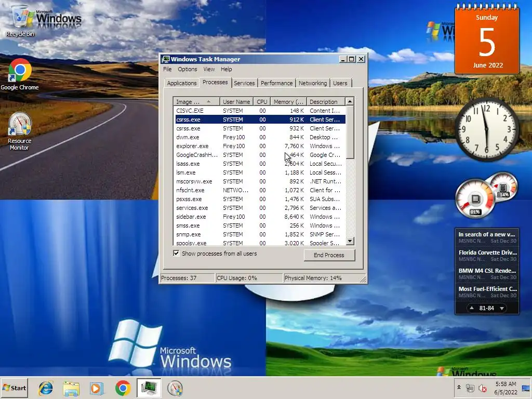Click the analog clock gadget

point(487,129)
